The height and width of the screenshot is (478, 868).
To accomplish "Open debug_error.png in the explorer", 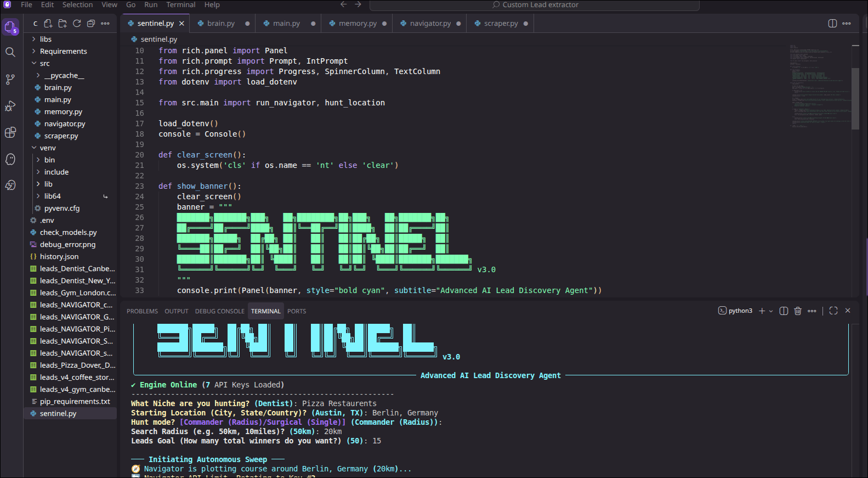I will [x=70, y=244].
